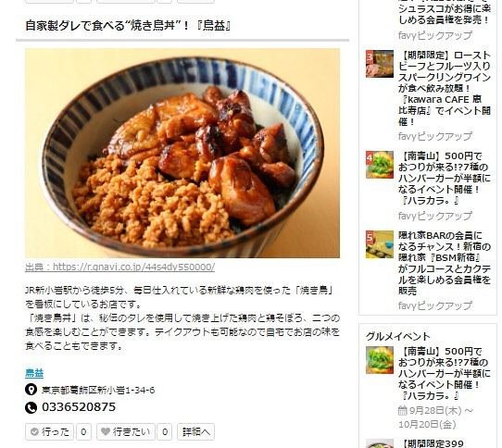Open the 鳥益 restaurant link
Viewport: 502px width, 448px height.
(34, 373)
